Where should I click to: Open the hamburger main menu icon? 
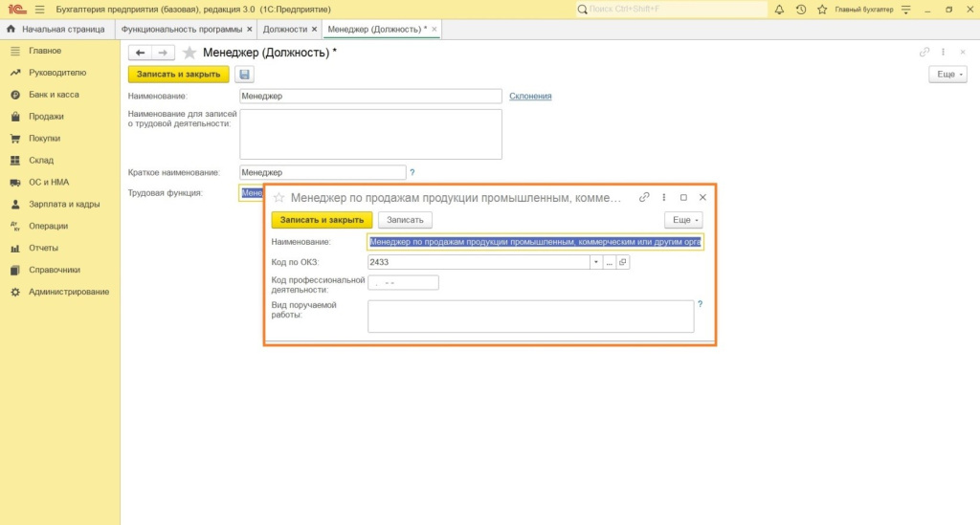tap(39, 10)
